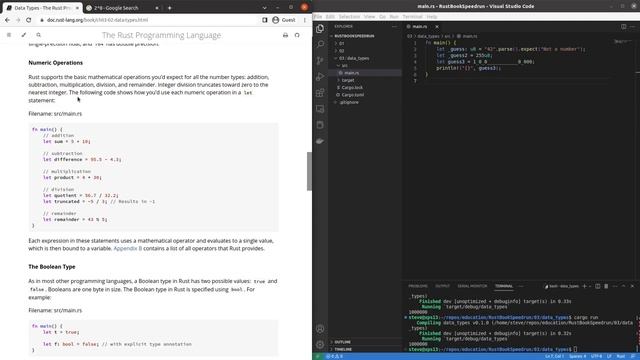Click the Ln/Col cursor position in status bar

554,356
